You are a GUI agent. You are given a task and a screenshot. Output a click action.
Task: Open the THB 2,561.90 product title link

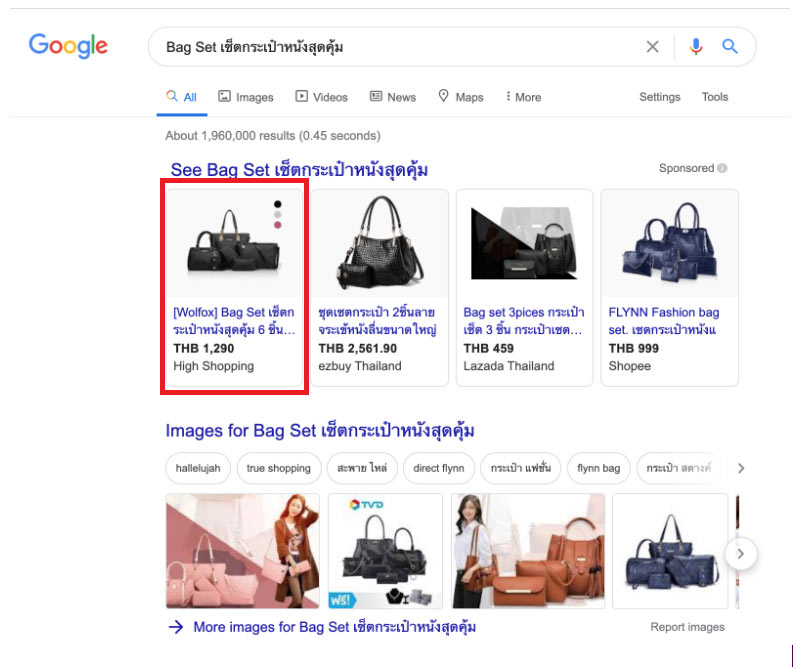click(x=377, y=321)
